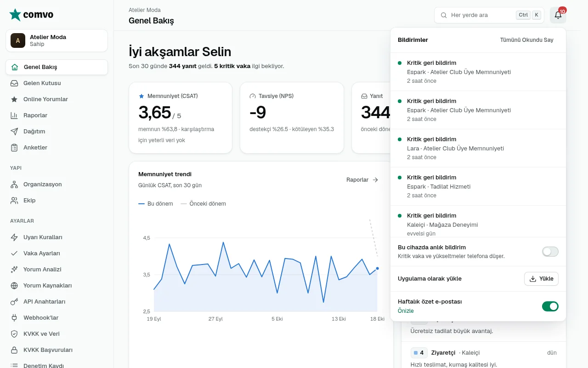
Task: Click the Bu dönem legend entry
Action: [x=156, y=204]
